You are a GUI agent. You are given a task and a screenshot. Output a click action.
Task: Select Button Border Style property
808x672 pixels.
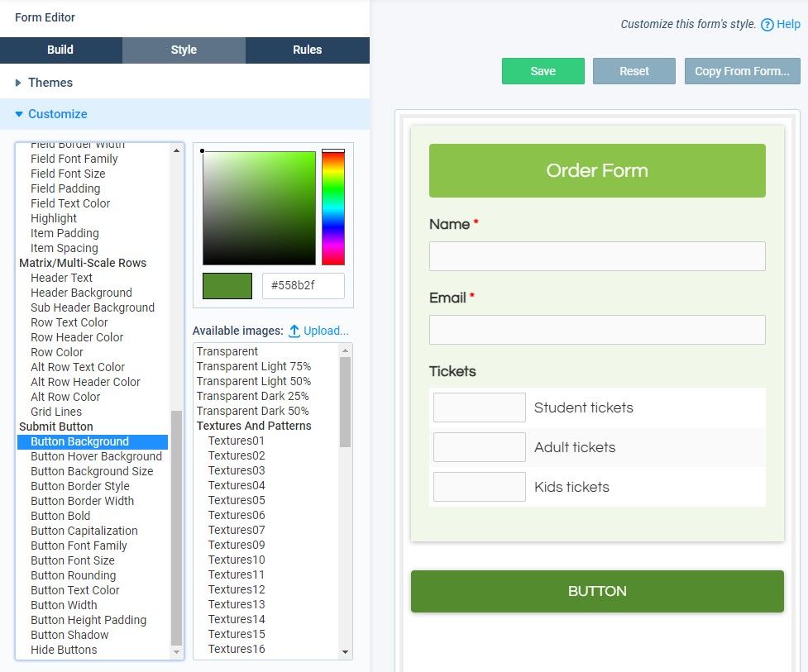pyautogui.click(x=80, y=487)
